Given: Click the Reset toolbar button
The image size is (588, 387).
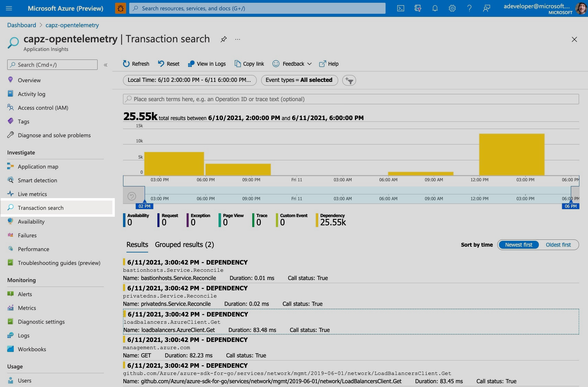Looking at the screenshot, I should click(x=169, y=64).
